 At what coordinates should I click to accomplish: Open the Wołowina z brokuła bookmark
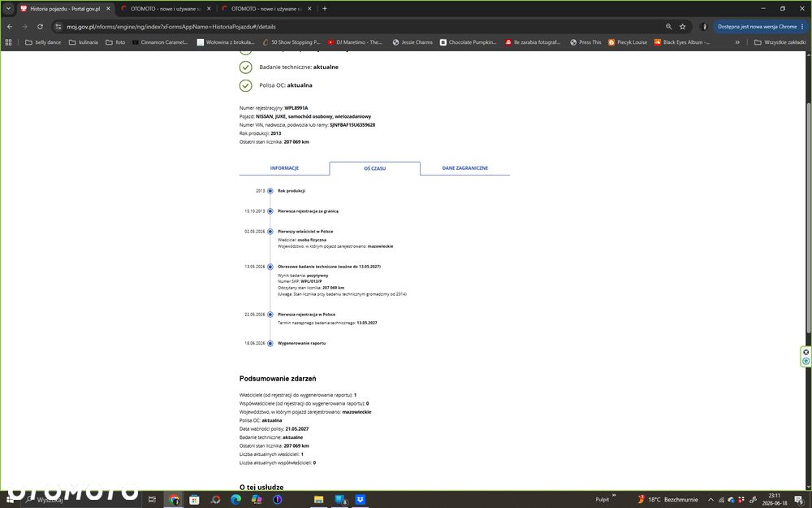tap(226, 42)
